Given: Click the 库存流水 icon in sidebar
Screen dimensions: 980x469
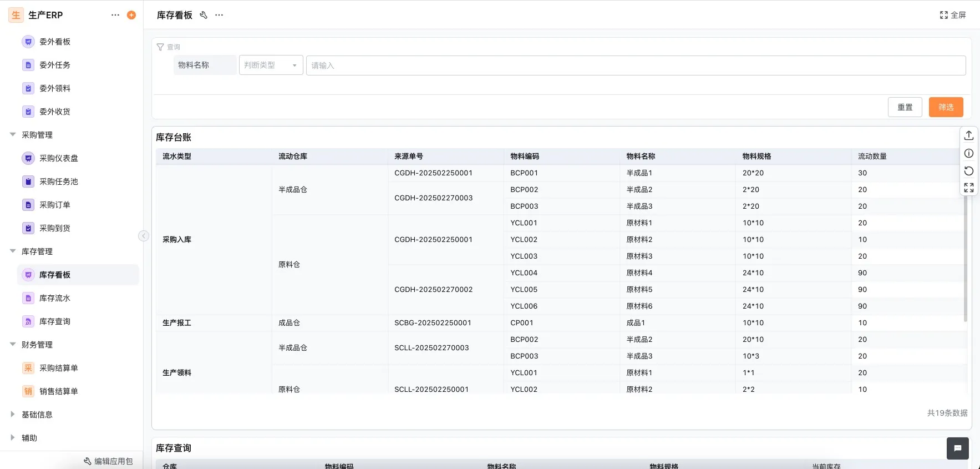Looking at the screenshot, I should coord(28,298).
